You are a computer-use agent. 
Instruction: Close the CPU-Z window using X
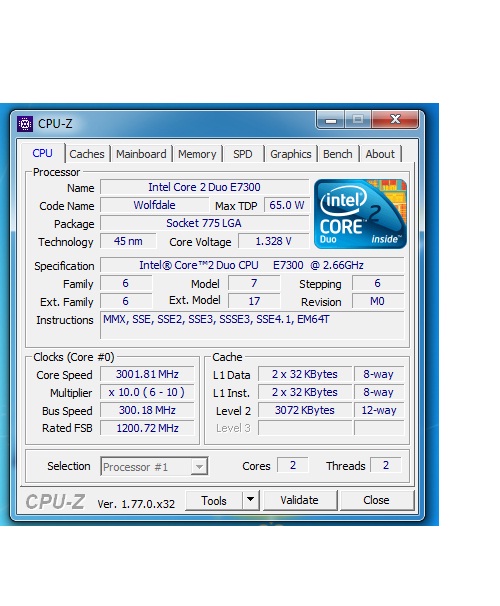[x=395, y=119]
